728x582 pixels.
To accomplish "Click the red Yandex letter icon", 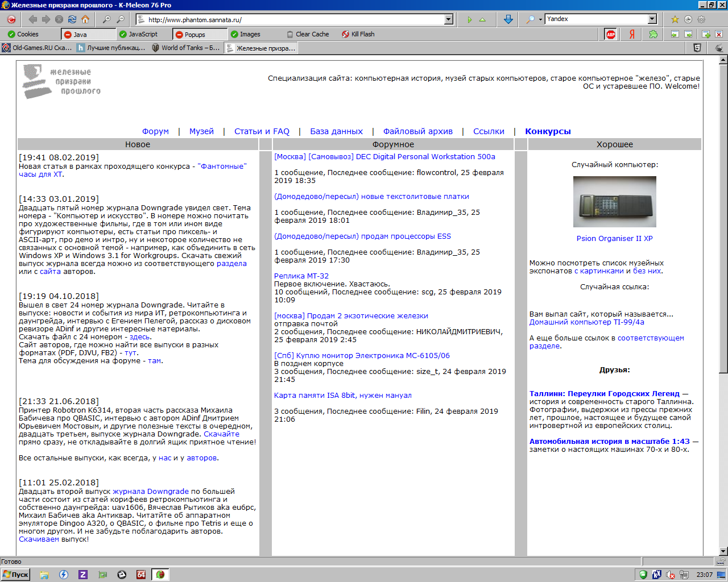I will pyautogui.click(x=632, y=34).
